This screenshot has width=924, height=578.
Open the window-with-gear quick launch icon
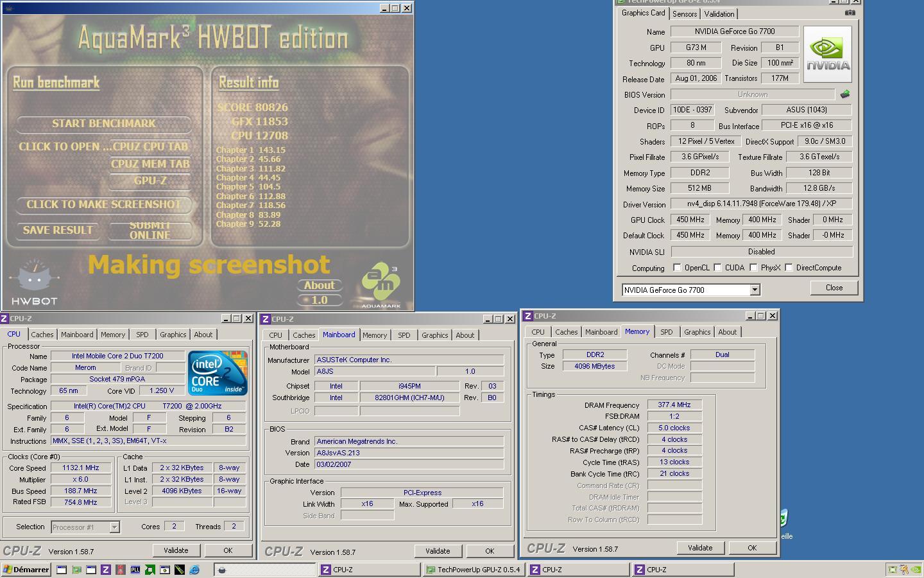(165, 570)
